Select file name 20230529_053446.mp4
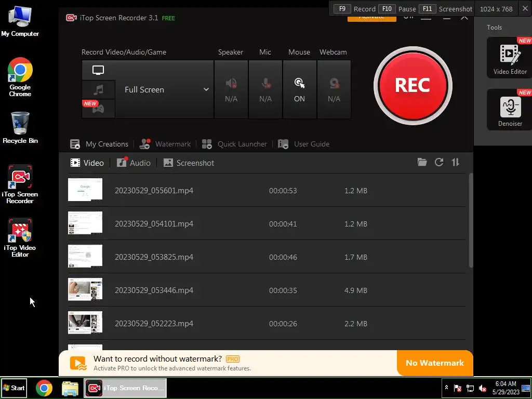Viewport: 532px width, 399px height. (154, 290)
